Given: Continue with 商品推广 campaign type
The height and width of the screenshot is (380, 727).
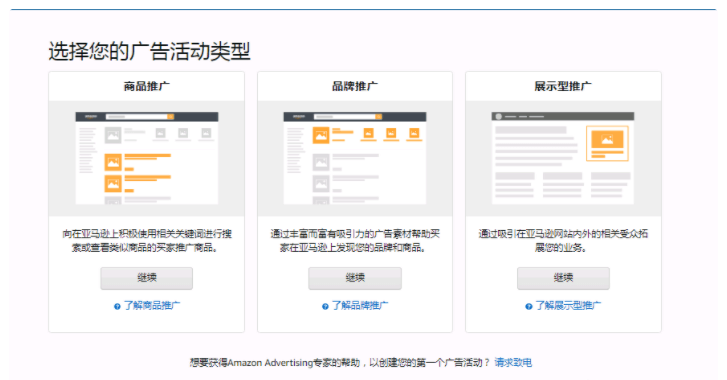Looking at the screenshot, I should pyautogui.click(x=147, y=278).
